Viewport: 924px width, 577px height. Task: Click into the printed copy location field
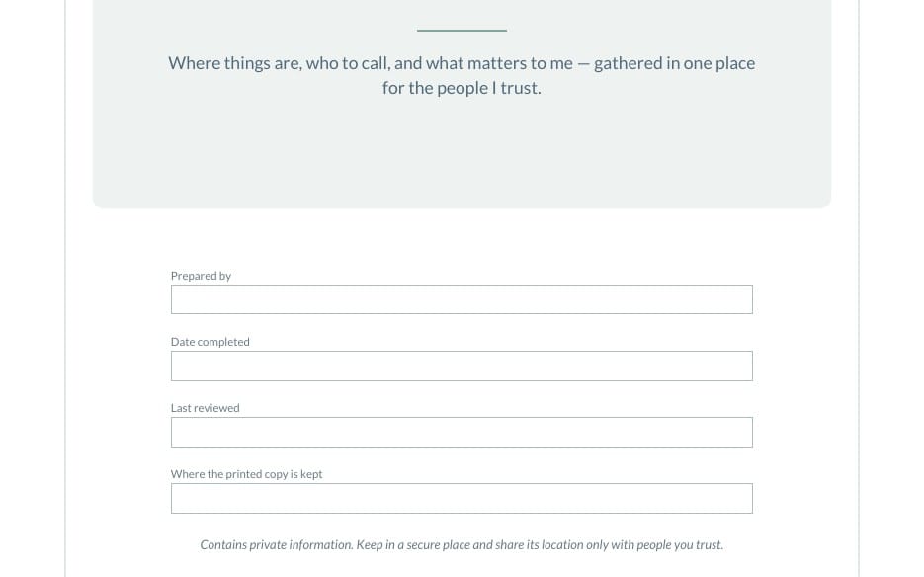pos(462,499)
